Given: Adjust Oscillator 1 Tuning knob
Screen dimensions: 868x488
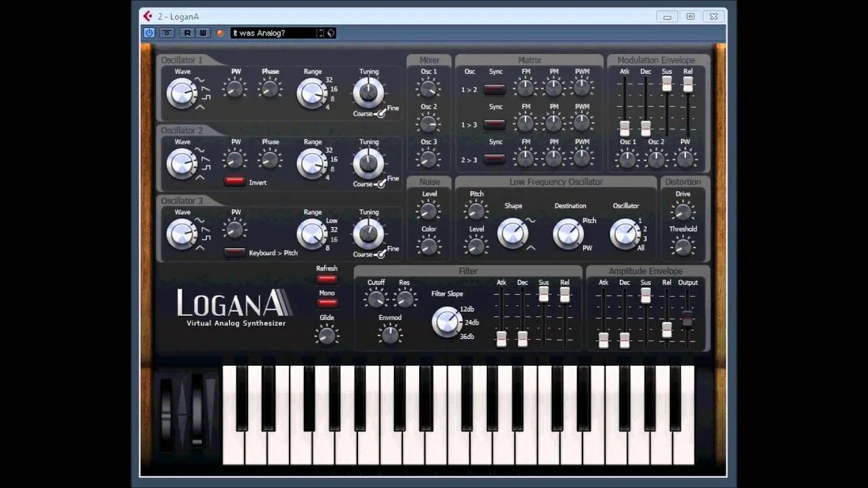Looking at the screenshot, I should [368, 92].
